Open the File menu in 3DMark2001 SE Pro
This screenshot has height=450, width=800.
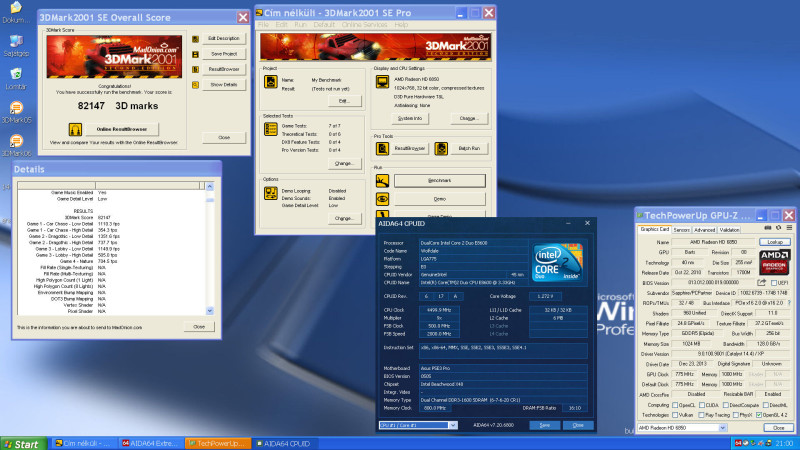click(263, 24)
